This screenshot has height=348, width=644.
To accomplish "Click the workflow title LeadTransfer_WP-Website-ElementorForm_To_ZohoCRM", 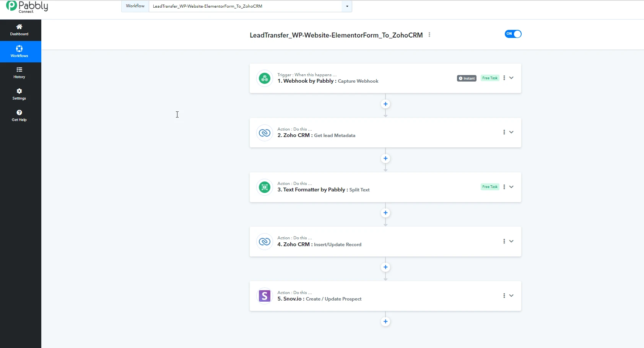I will point(336,35).
